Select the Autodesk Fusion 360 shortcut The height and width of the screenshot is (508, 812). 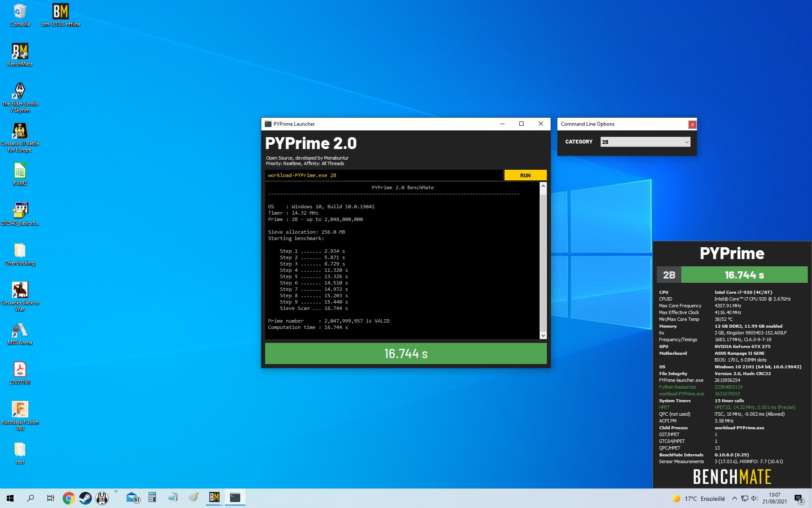(20, 416)
